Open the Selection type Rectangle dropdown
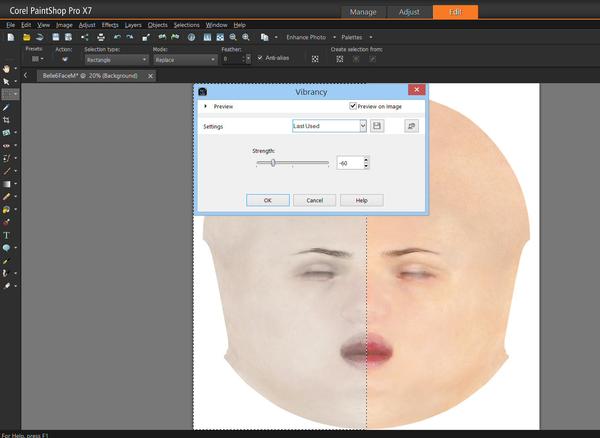600x438 pixels. (115, 60)
